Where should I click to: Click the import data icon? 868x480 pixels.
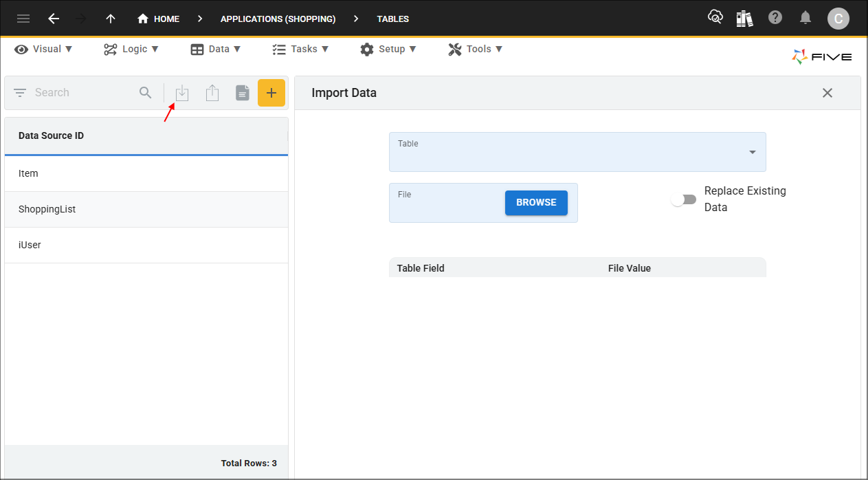(181, 92)
